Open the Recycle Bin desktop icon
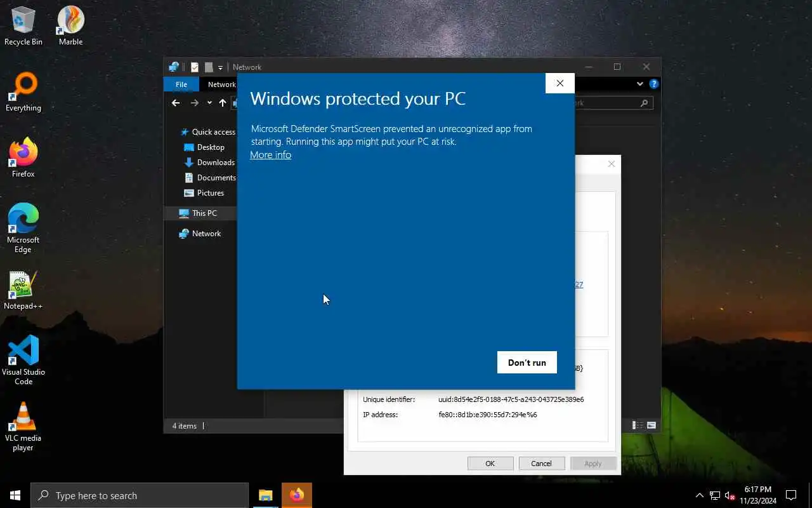The image size is (812, 508). (23, 26)
